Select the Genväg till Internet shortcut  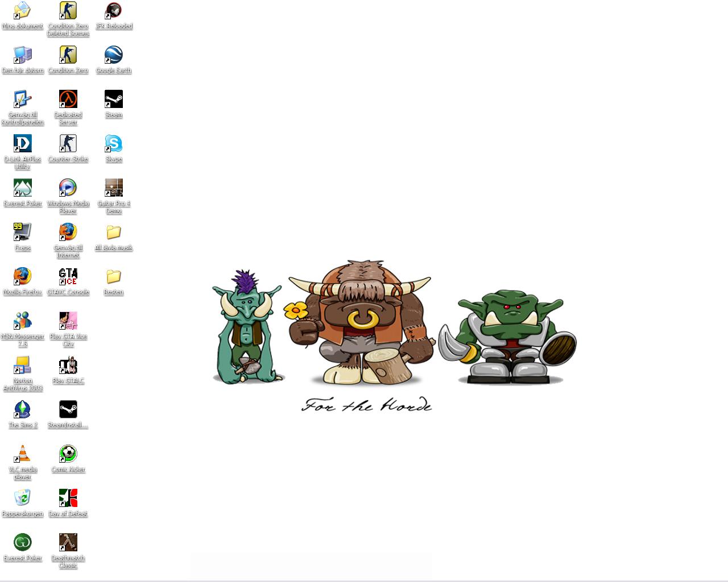68,232
